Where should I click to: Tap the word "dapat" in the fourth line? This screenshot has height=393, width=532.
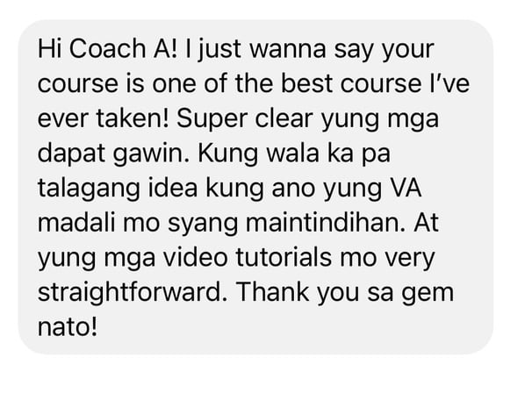[71, 154]
